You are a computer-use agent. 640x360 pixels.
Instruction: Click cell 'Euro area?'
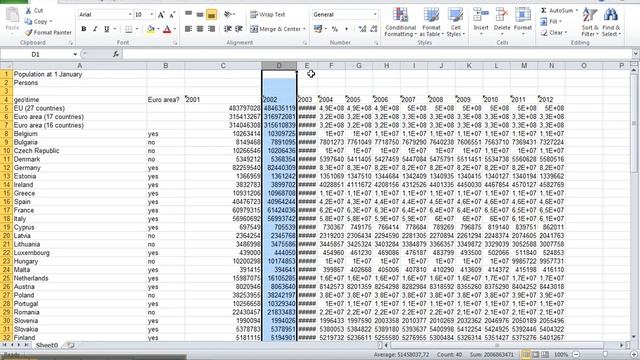(x=165, y=100)
